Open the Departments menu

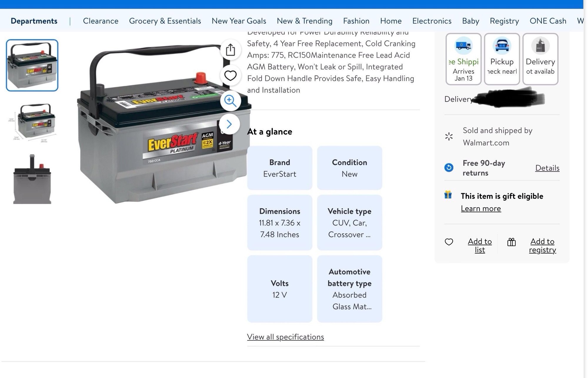tap(34, 21)
